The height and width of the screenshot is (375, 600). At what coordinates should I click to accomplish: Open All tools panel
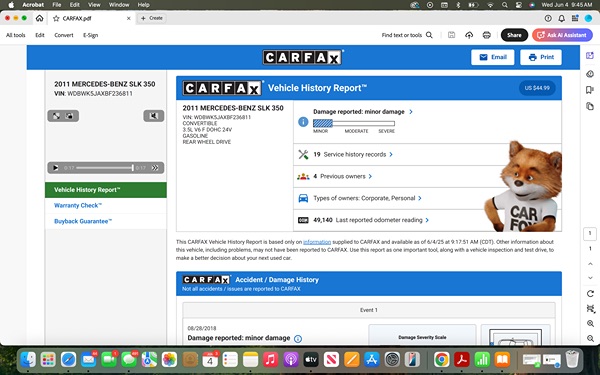click(x=16, y=35)
